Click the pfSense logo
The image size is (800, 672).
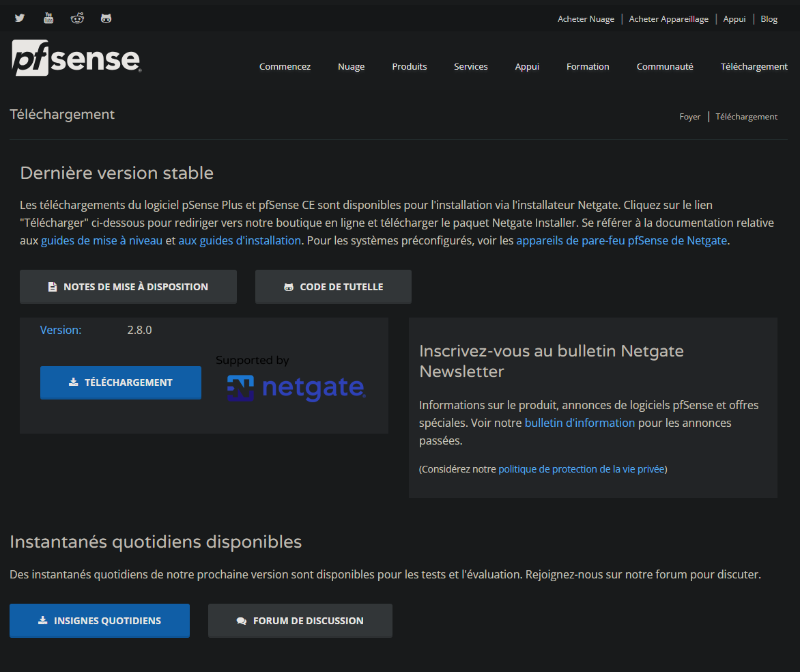pyautogui.click(x=76, y=58)
